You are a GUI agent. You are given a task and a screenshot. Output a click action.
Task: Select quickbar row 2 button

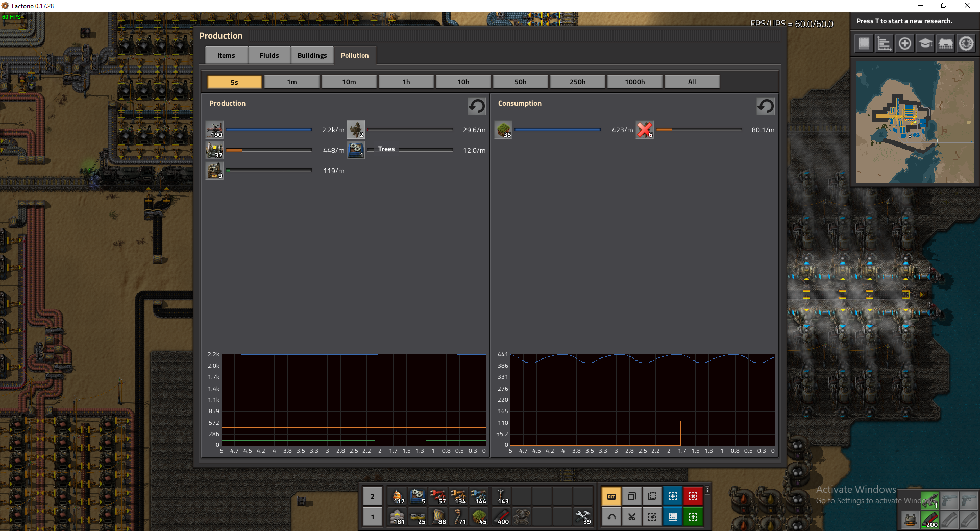point(373,496)
